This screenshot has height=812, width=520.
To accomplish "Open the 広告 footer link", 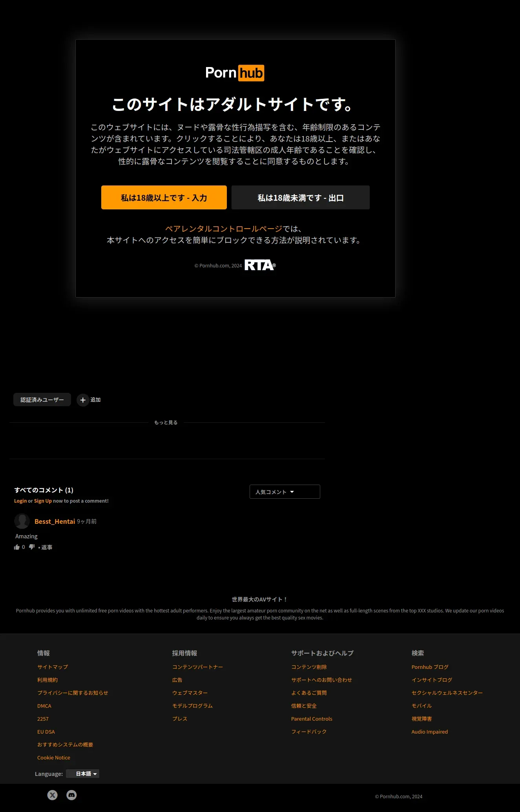I will [177, 680].
